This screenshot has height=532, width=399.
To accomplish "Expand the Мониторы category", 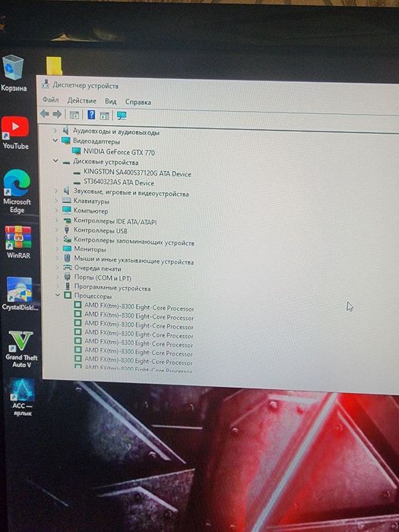I will tap(57, 249).
